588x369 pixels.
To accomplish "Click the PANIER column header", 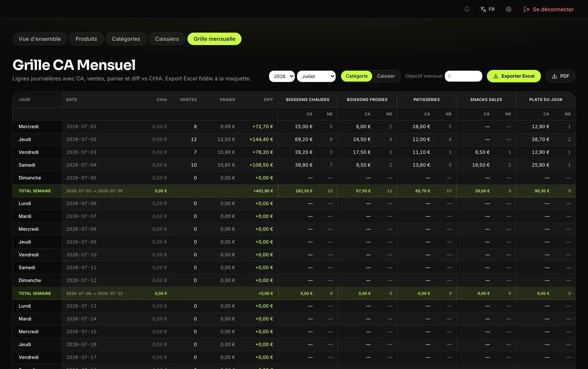I will [227, 100].
